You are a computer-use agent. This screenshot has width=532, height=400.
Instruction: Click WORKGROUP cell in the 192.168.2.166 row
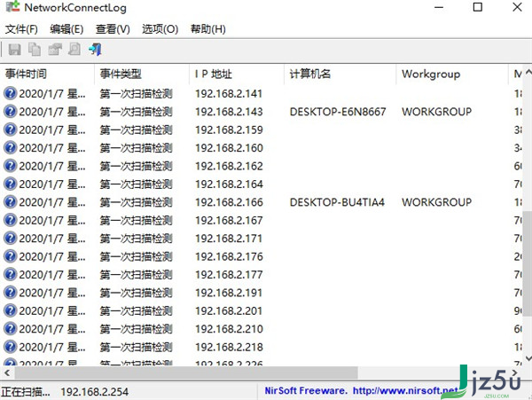pos(436,202)
